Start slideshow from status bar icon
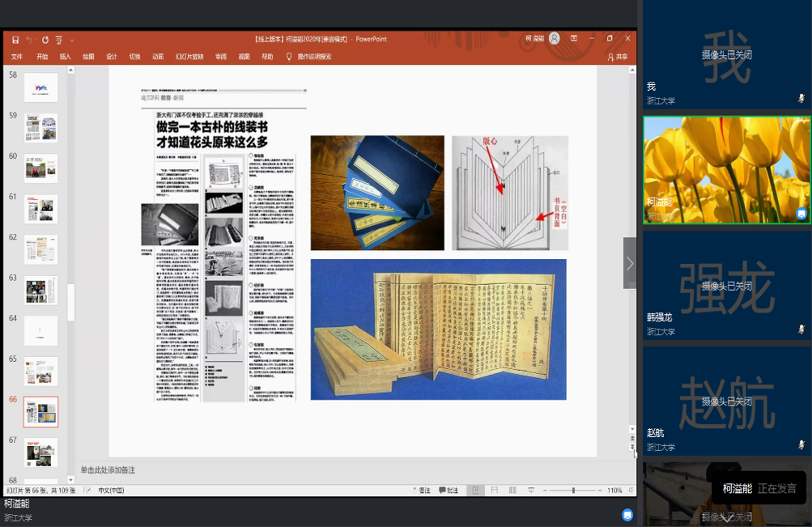 click(x=530, y=491)
